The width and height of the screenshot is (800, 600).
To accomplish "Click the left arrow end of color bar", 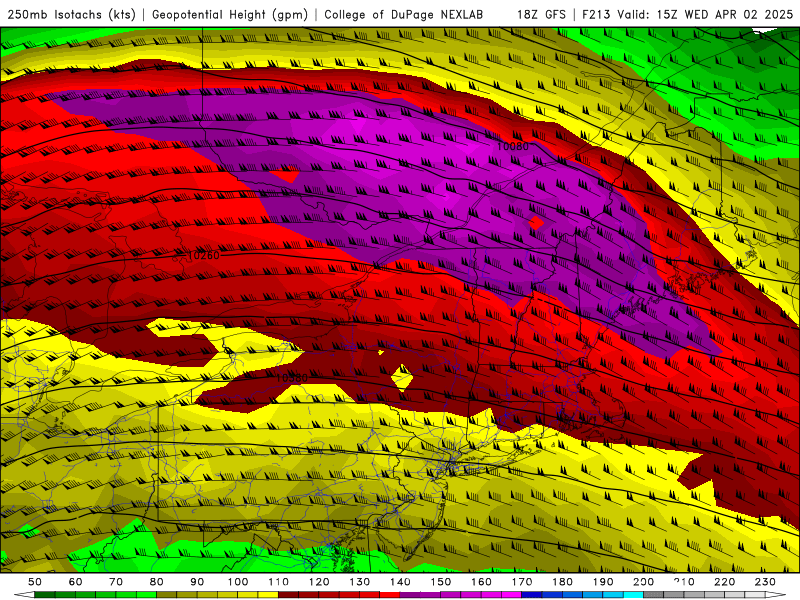I will [24, 595].
